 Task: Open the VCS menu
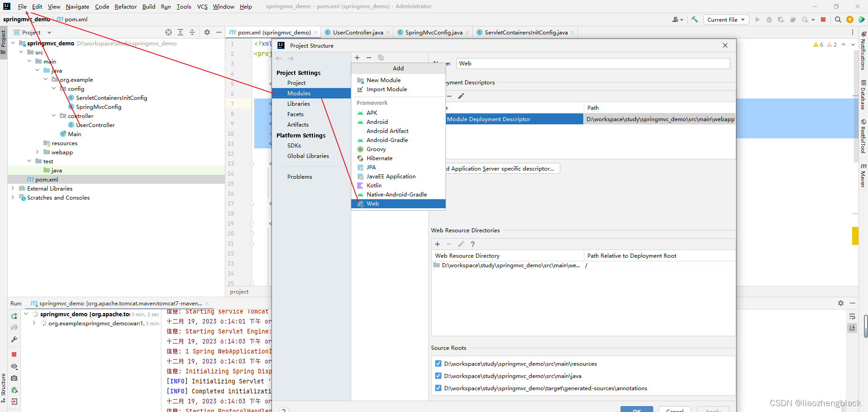pos(202,6)
